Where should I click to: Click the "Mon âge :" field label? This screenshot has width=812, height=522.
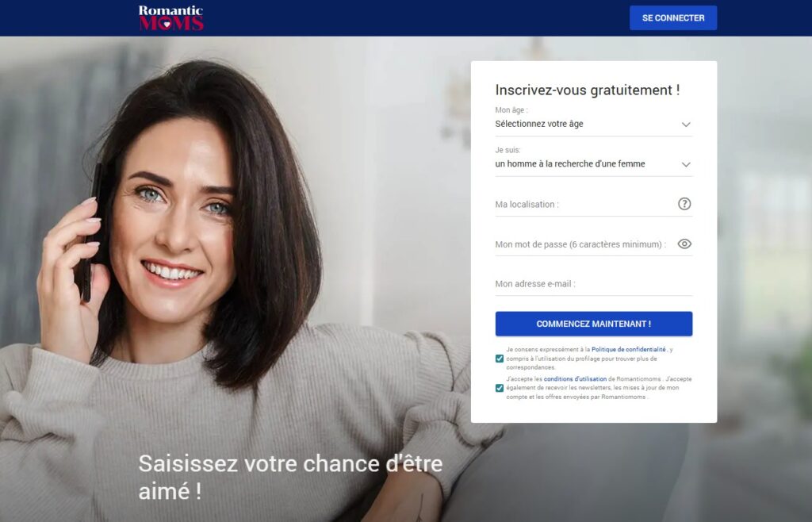pos(511,109)
